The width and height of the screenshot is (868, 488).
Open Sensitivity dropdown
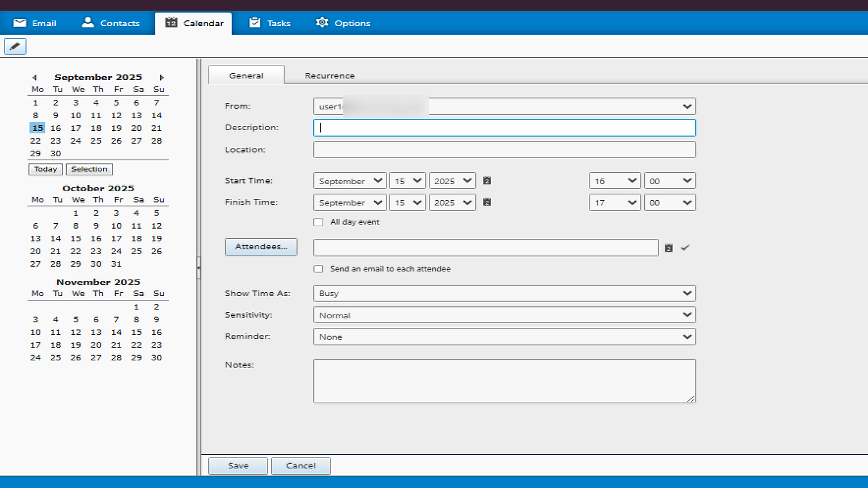click(504, 315)
